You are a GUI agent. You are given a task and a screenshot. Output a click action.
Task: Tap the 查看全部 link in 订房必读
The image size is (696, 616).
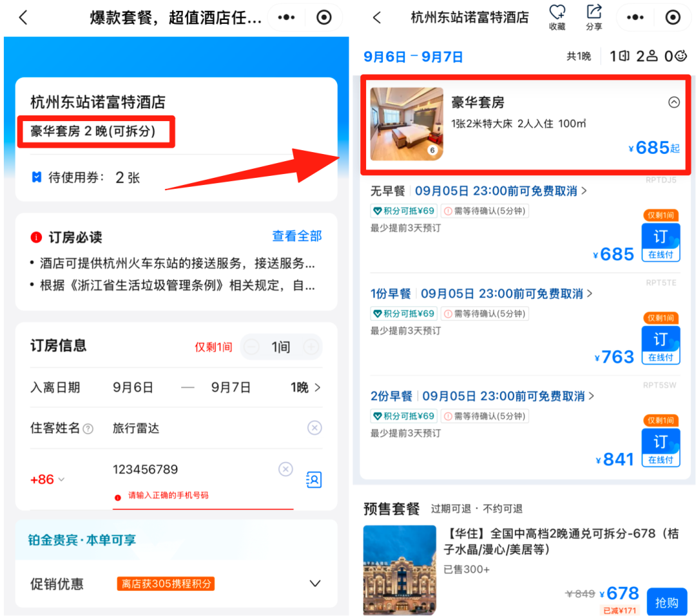(296, 236)
